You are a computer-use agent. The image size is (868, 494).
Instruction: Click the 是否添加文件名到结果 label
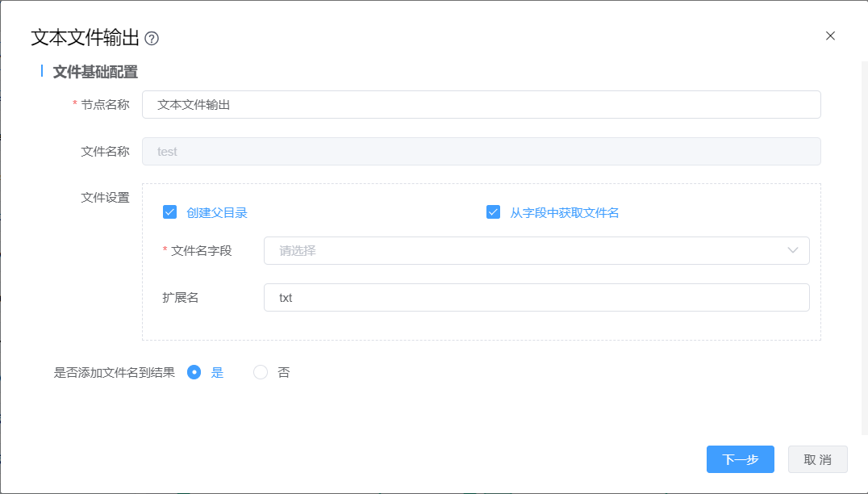point(114,372)
